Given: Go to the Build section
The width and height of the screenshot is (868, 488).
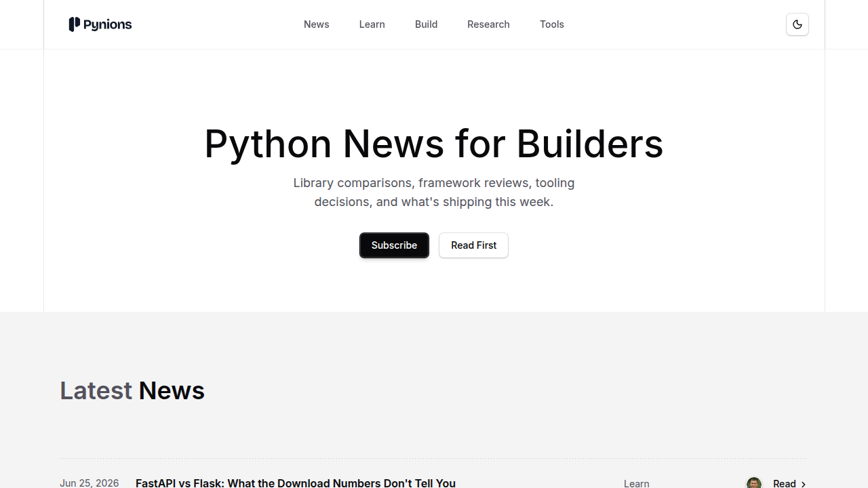Looking at the screenshot, I should pyautogui.click(x=427, y=24).
